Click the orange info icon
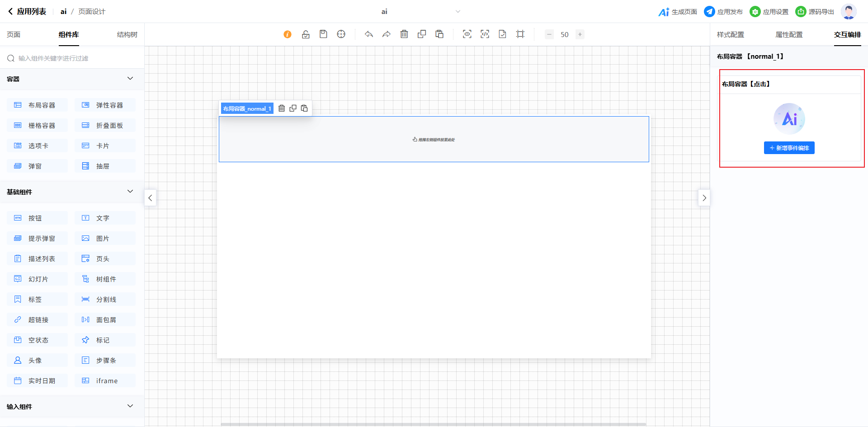This screenshot has width=868, height=427. pos(288,34)
